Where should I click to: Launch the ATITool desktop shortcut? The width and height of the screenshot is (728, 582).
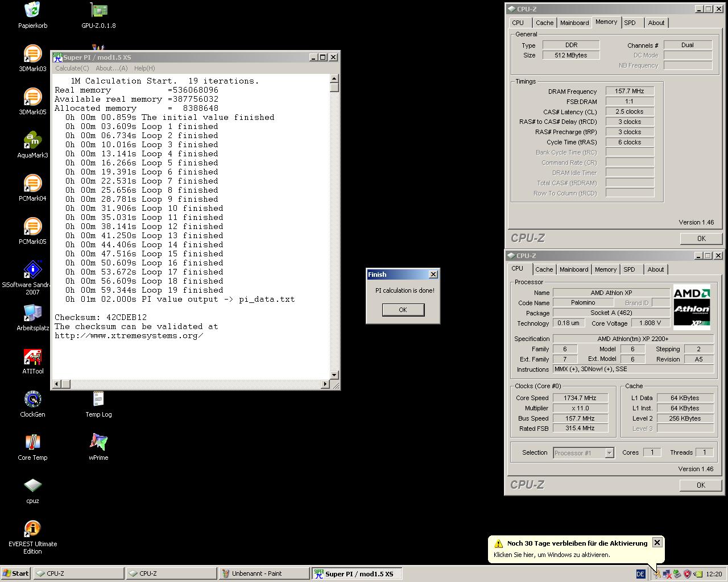tap(32, 357)
